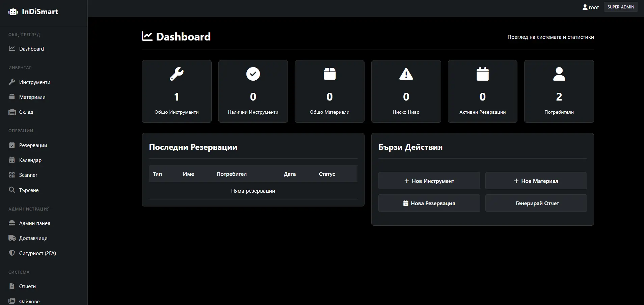Click the Няма резервации empty row
This screenshot has width=644, height=305.
coord(253,191)
